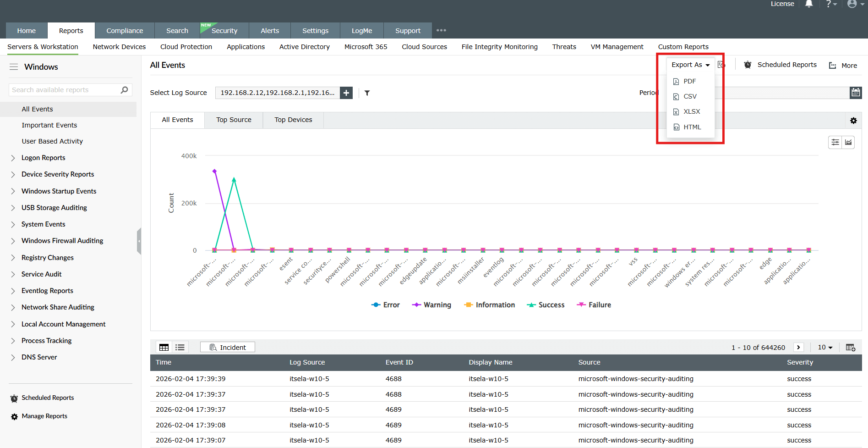The height and width of the screenshot is (448, 868).
Task: Toggle Success series in chart legend
Action: coord(546,305)
